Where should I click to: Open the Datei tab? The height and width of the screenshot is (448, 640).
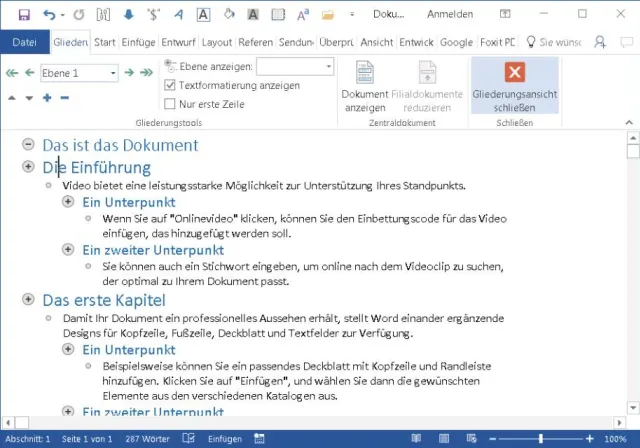pyautogui.click(x=25, y=43)
